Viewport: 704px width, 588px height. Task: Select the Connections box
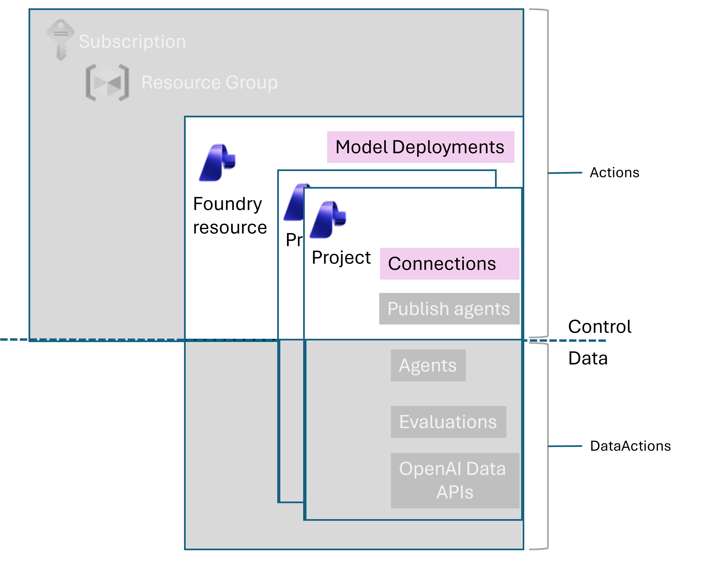tap(450, 264)
